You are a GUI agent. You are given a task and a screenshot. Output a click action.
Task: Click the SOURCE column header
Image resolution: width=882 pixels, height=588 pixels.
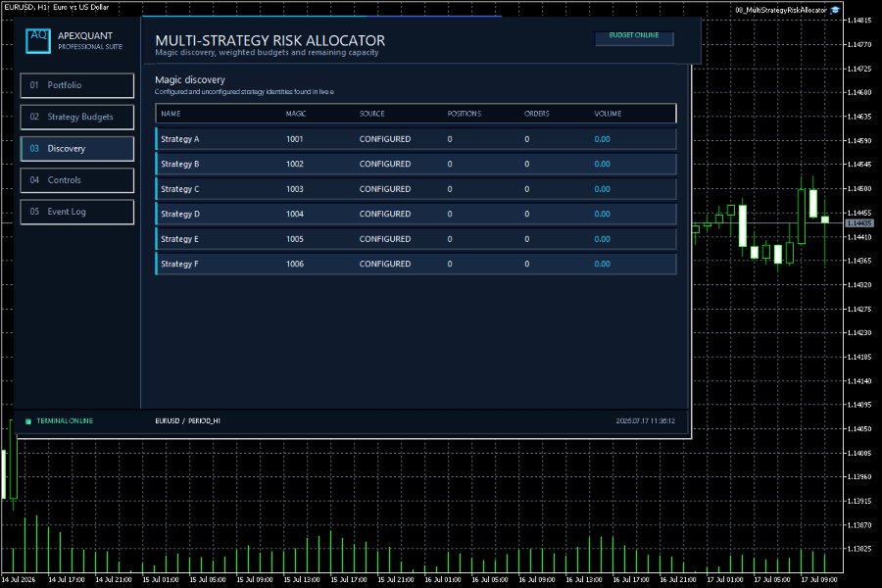(x=371, y=114)
